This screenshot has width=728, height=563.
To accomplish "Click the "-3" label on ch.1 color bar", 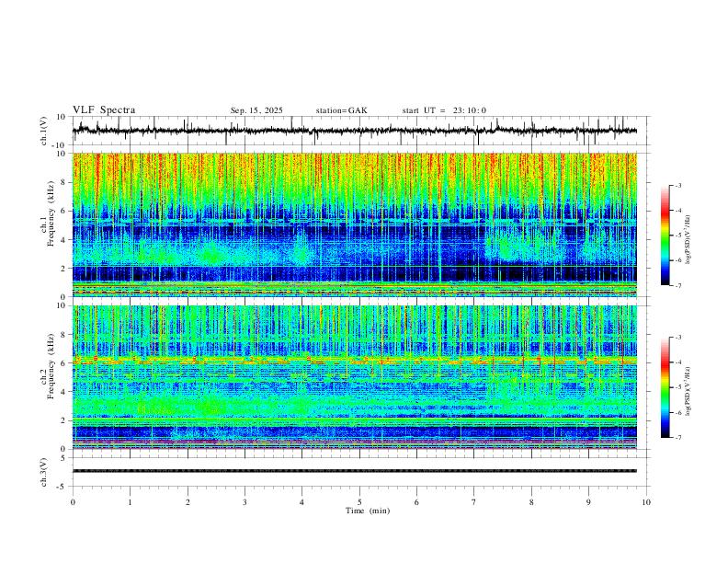I will pyautogui.click(x=678, y=185).
